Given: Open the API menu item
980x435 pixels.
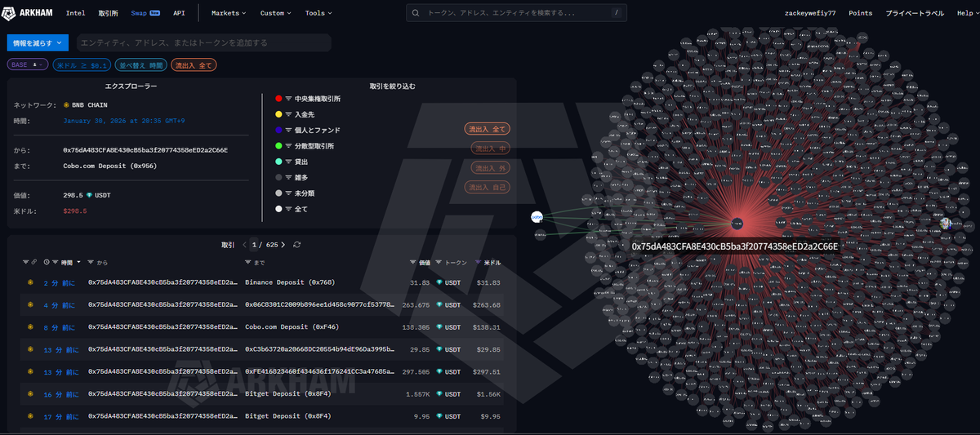Looking at the screenshot, I should pyautogui.click(x=179, y=13).
